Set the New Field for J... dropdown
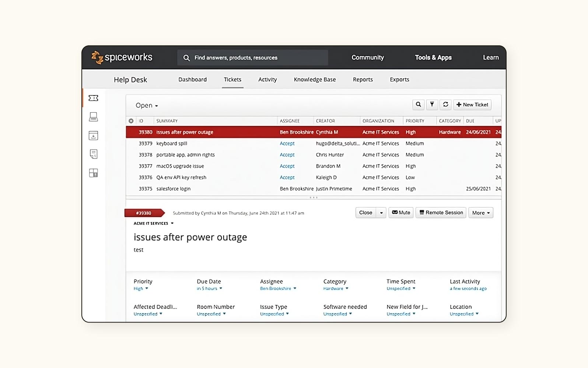The image size is (588, 368). (401, 314)
